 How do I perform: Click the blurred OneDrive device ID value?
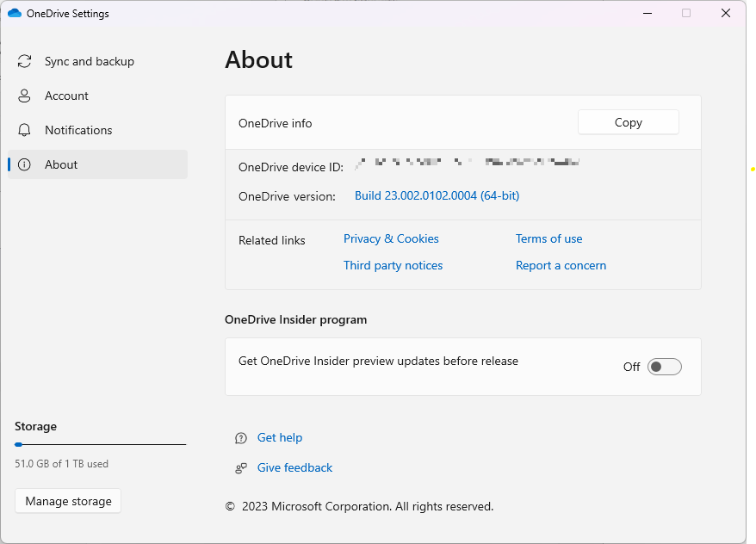(467, 163)
